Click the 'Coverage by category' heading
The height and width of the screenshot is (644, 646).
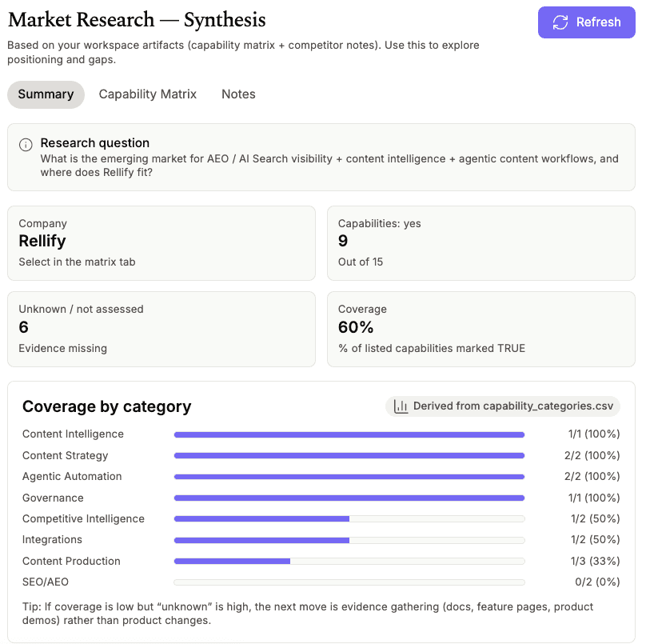point(106,407)
